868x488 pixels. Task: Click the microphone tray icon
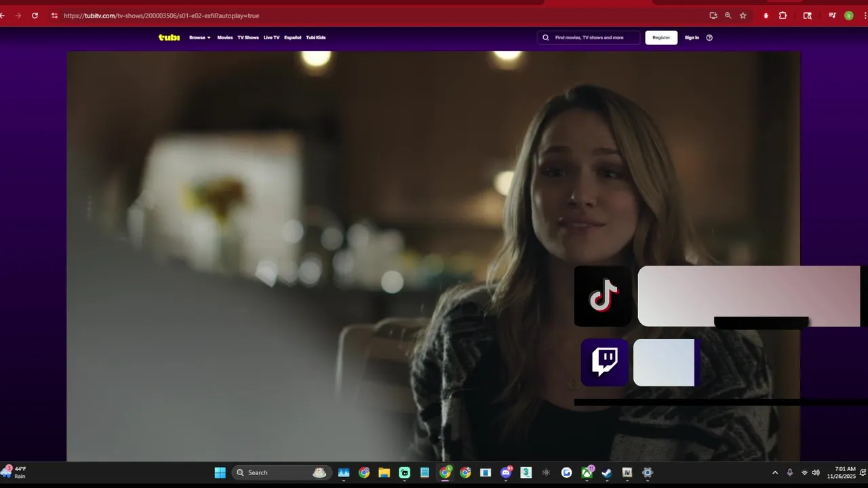click(790, 472)
